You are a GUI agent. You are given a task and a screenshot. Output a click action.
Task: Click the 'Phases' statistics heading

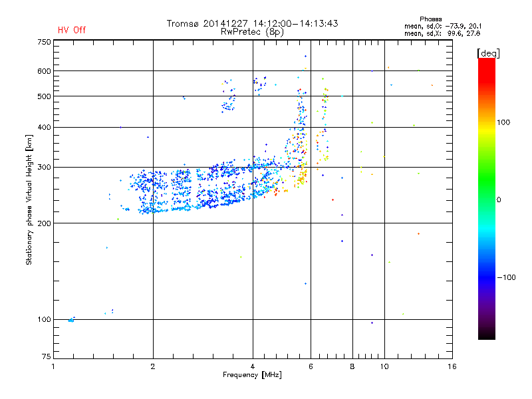(430, 19)
